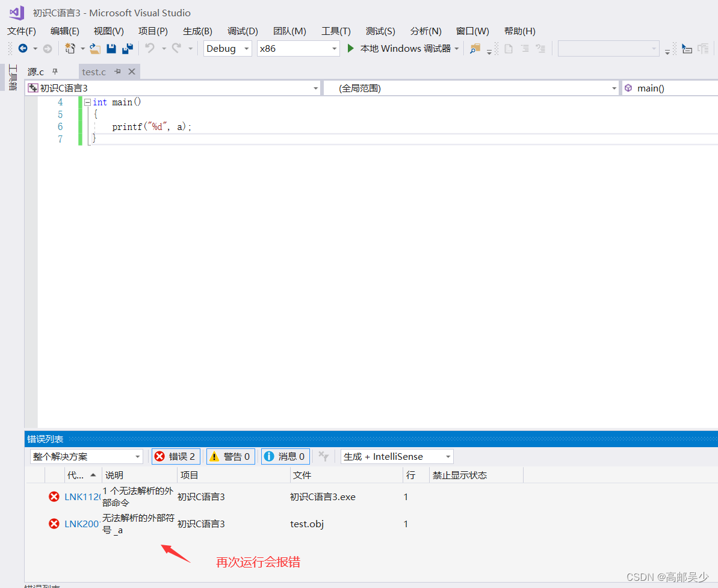Sort the error list by 代... column
This screenshot has height=588, width=718.
click(83, 475)
